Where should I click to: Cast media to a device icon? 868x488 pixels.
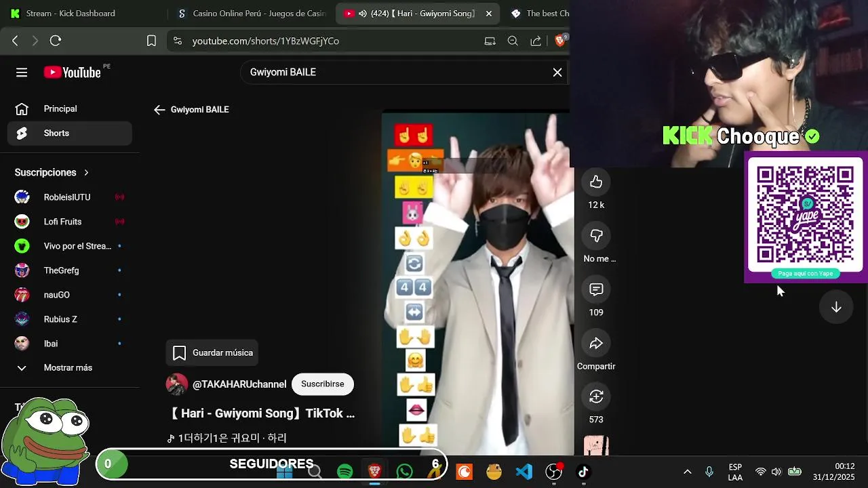pyautogui.click(x=490, y=41)
